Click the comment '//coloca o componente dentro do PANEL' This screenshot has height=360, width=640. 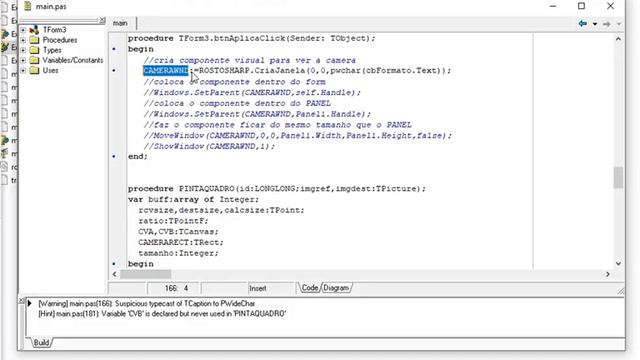(237, 103)
